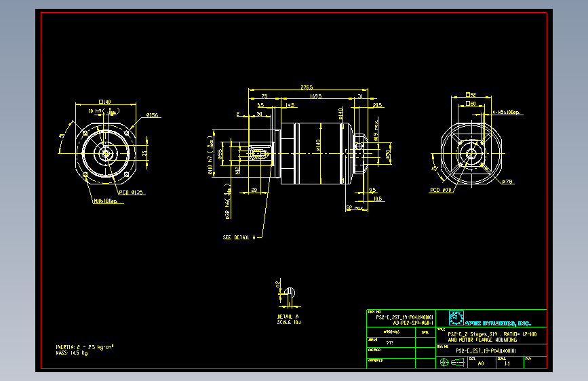Click the first-angle projection symbol in title block
Image resolution: width=588 pixels, height=381 pixels.
[452, 362]
